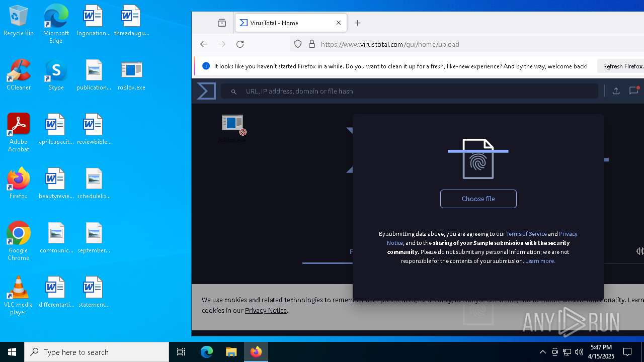Click Firefox reload page button
644x362 pixels.
coord(240,44)
